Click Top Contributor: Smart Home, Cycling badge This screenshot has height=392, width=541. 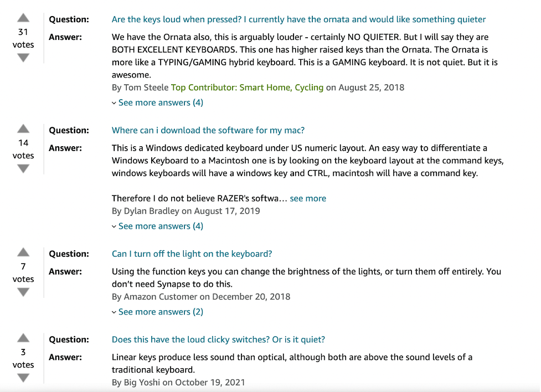pyautogui.click(x=247, y=87)
